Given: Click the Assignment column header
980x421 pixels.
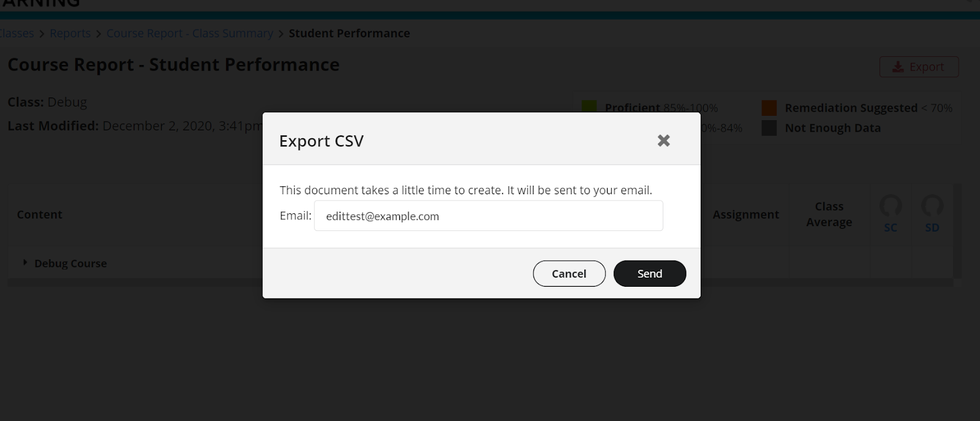Looking at the screenshot, I should click(745, 214).
